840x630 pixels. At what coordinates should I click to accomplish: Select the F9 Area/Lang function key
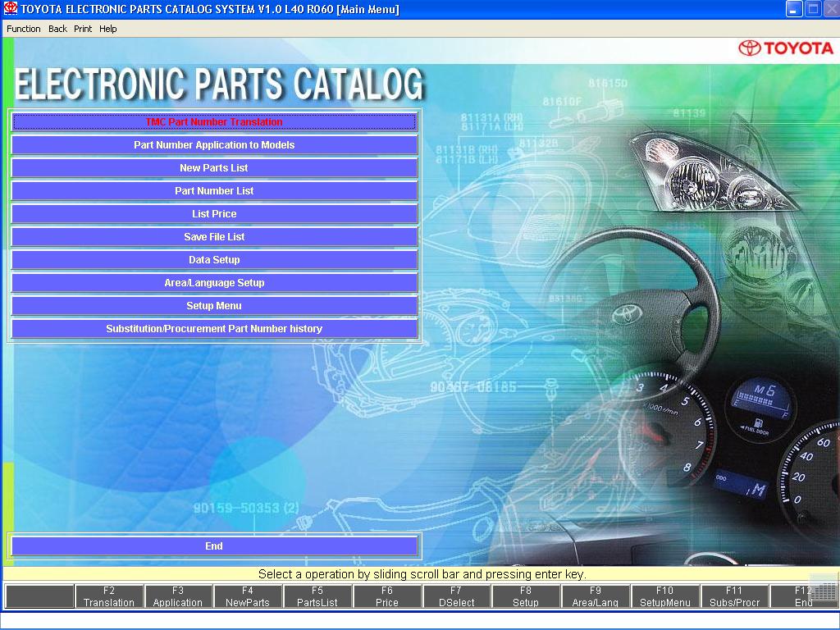click(x=596, y=596)
